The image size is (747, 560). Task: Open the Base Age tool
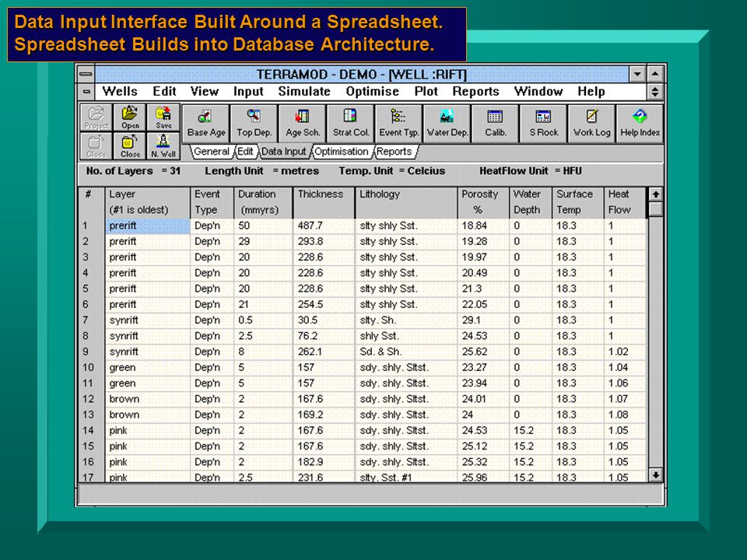pos(205,124)
